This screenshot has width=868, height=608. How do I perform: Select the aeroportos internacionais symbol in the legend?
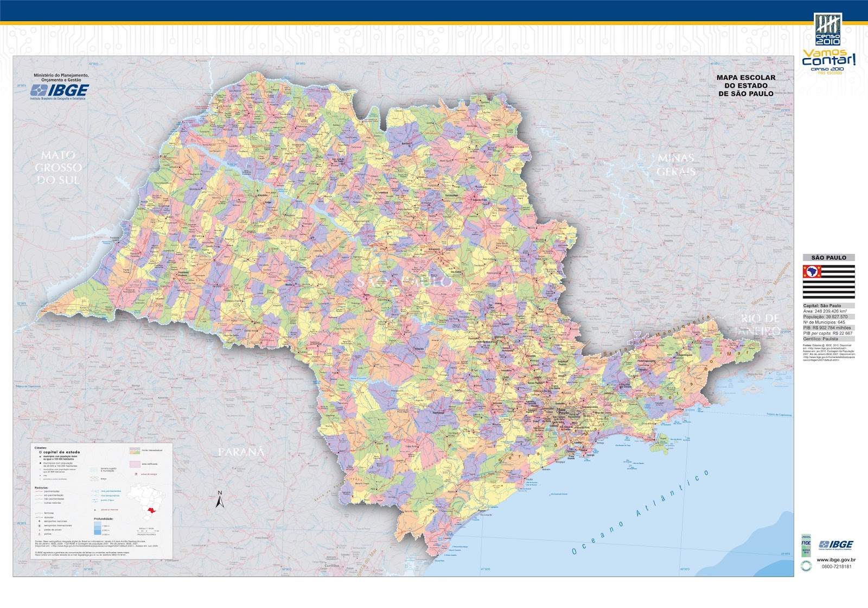click(x=39, y=526)
